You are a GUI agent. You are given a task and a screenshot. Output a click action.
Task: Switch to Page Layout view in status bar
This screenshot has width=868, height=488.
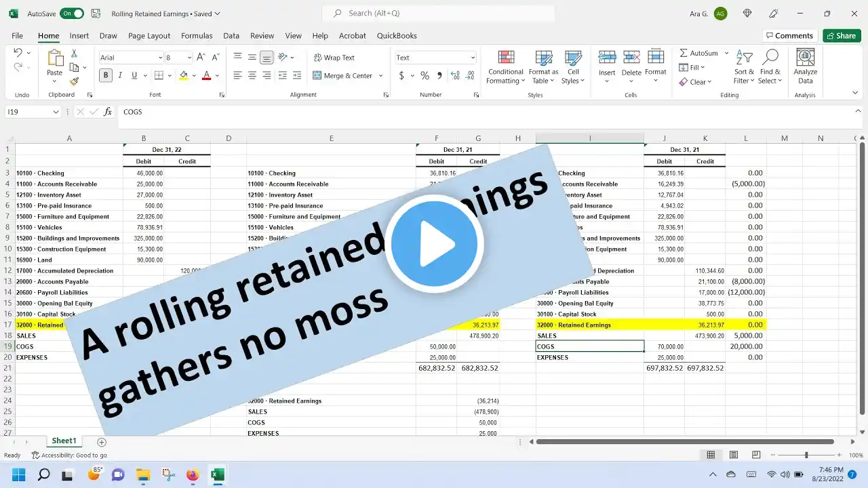click(x=734, y=455)
